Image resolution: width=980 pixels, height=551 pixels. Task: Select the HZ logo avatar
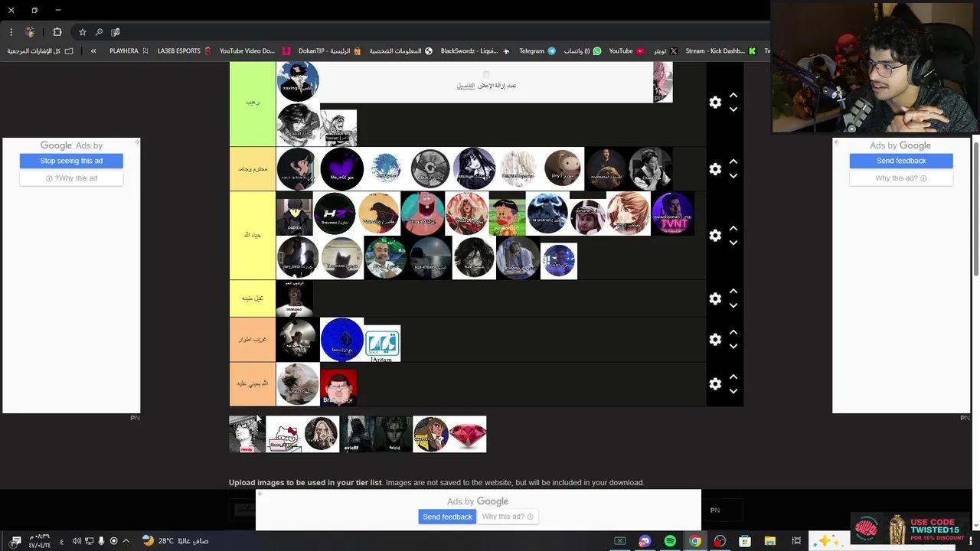tap(335, 214)
